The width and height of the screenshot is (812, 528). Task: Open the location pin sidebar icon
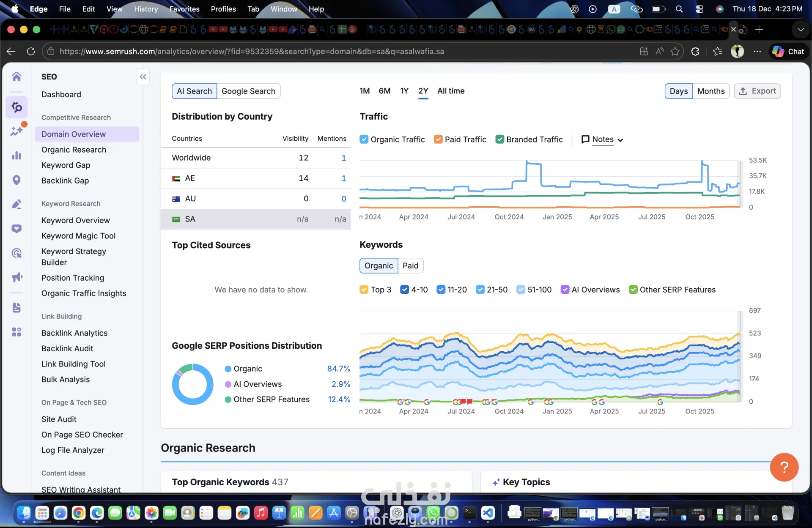(16, 180)
